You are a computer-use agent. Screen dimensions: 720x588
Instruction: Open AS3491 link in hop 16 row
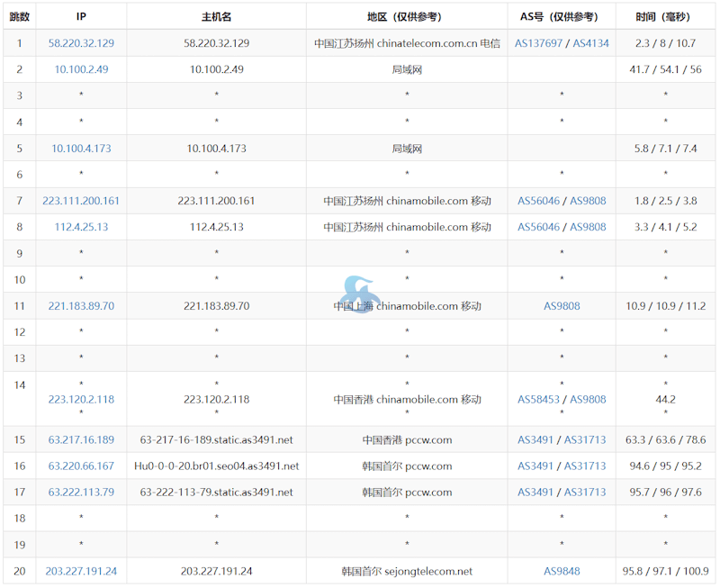click(535, 466)
